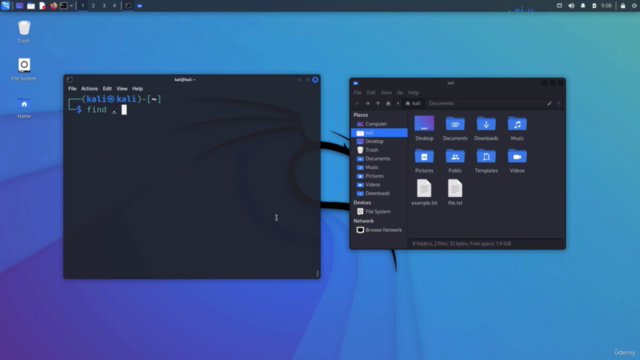This screenshot has width=640, height=360.
Task: Select Browse Network in sidebar
Action: (379, 230)
